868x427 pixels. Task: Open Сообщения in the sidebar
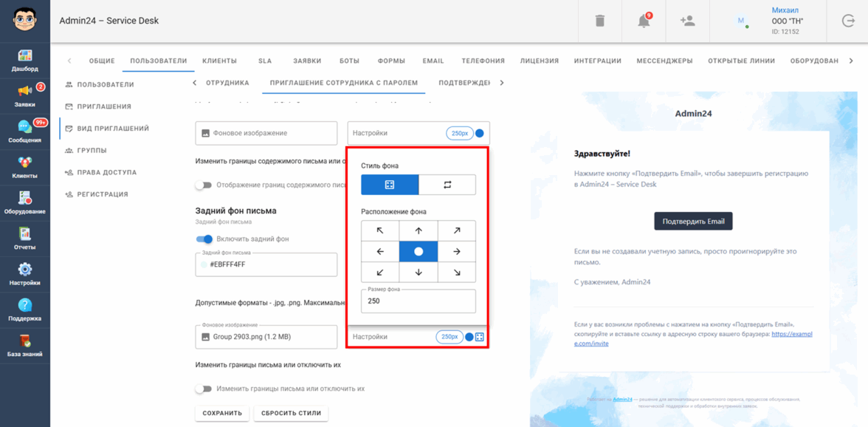[x=24, y=131]
